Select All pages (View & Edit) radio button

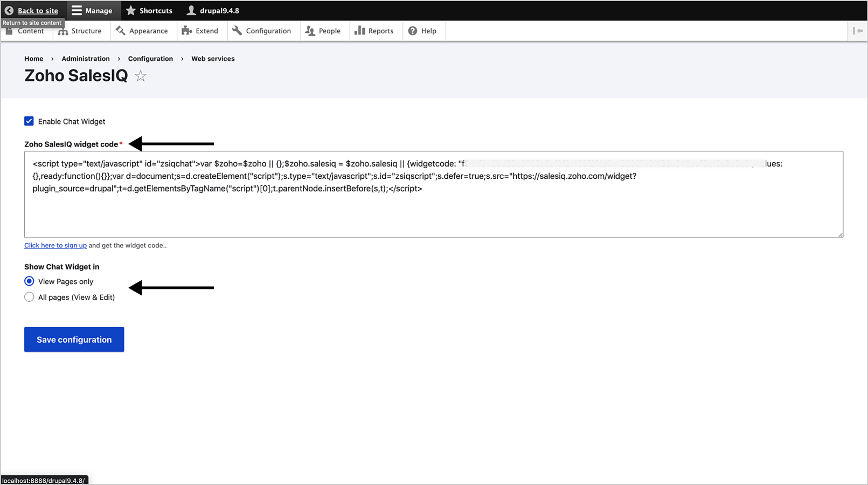(29, 297)
